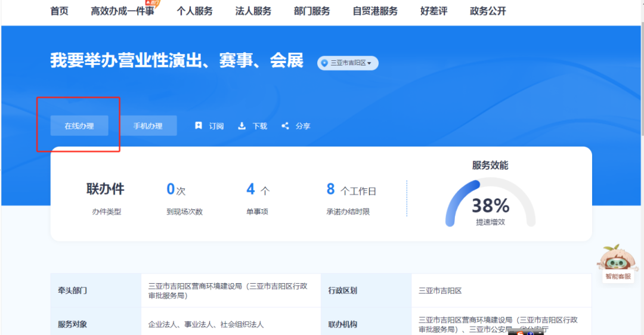Image resolution: width=644 pixels, height=335 pixels.
Task: Open the 自贸港服务 menu item
Action: (x=375, y=11)
